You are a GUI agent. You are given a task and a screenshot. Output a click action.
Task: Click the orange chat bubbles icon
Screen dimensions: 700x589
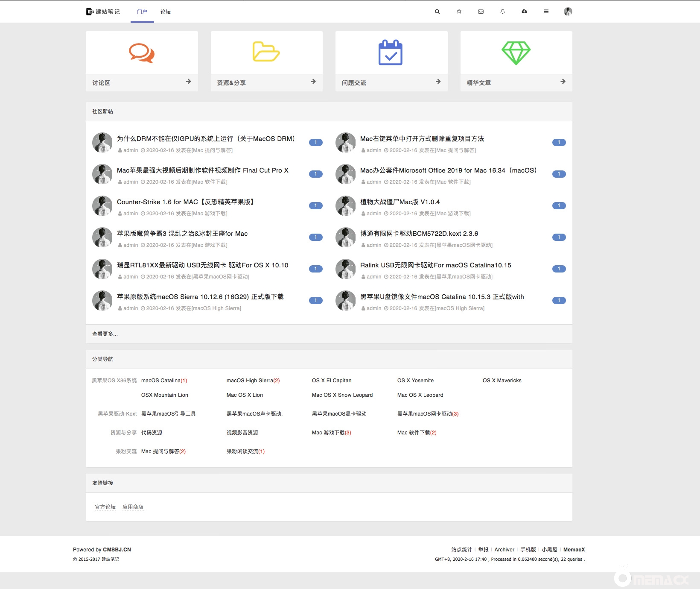tap(142, 53)
